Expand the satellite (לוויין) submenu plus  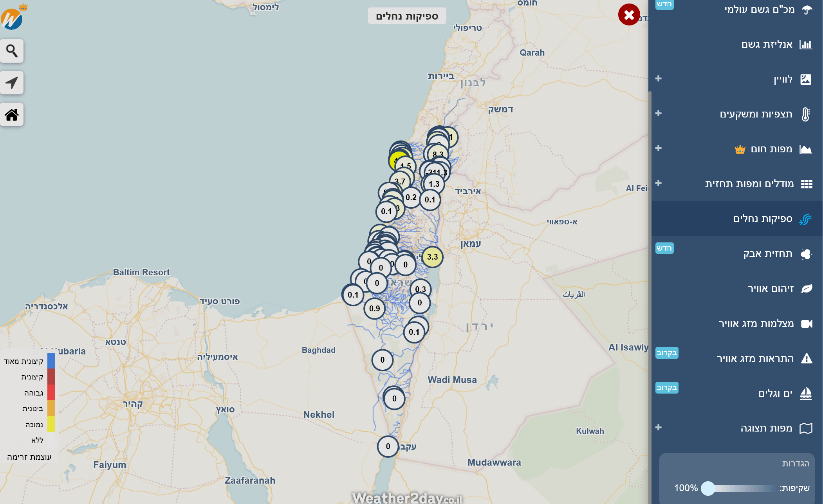(659, 79)
